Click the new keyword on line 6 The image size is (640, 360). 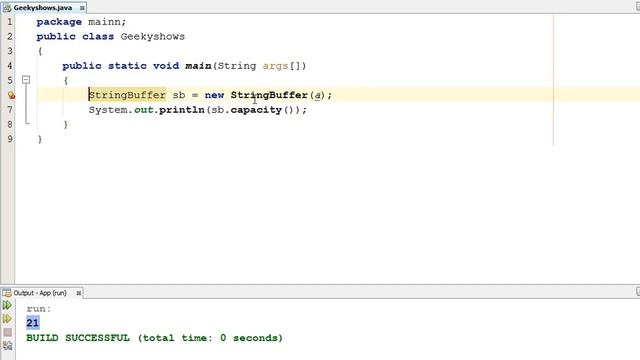[x=214, y=96]
